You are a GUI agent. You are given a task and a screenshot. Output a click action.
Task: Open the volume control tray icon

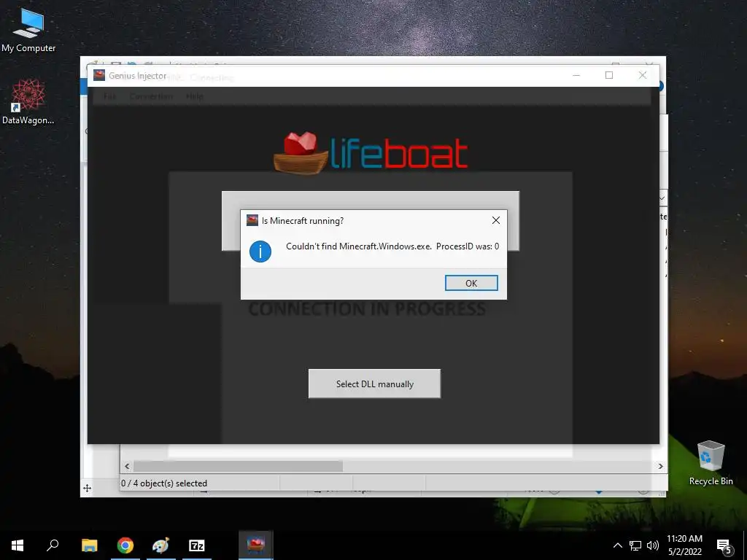coord(653,545)
